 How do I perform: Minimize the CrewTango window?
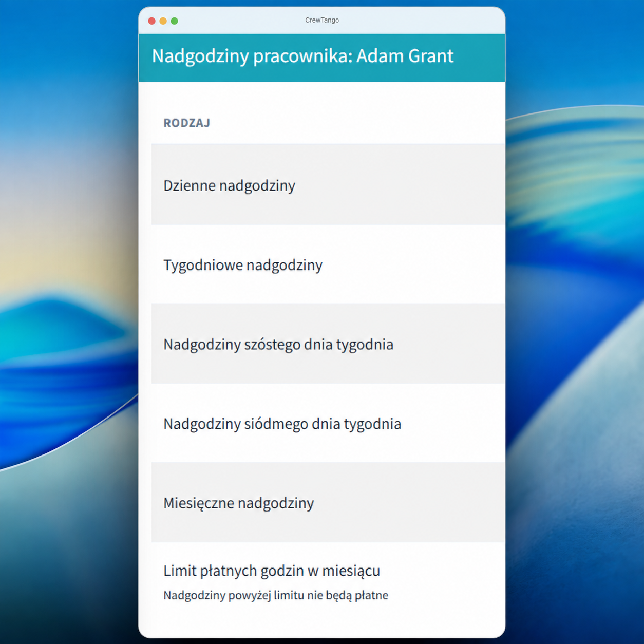tap(163, 21)
